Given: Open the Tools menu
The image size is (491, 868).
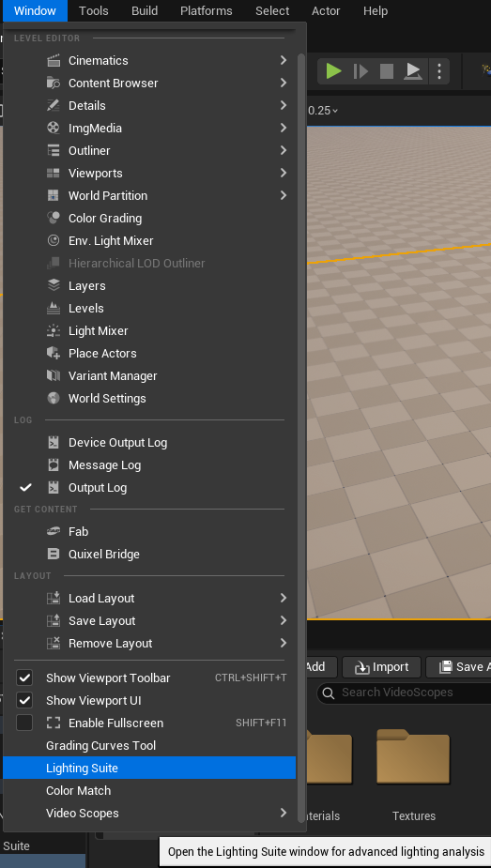Looking at the screenshot, I should tap(94, 11).
